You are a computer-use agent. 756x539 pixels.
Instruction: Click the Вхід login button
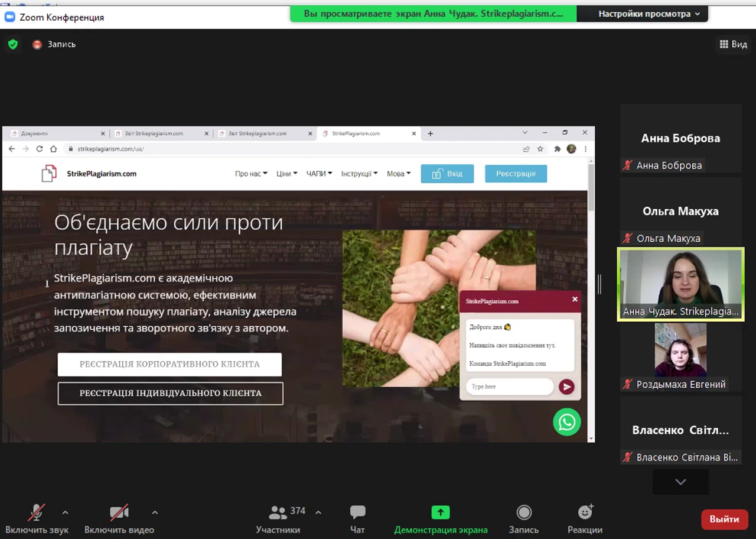pyautogui.click(x=447, y=174)
